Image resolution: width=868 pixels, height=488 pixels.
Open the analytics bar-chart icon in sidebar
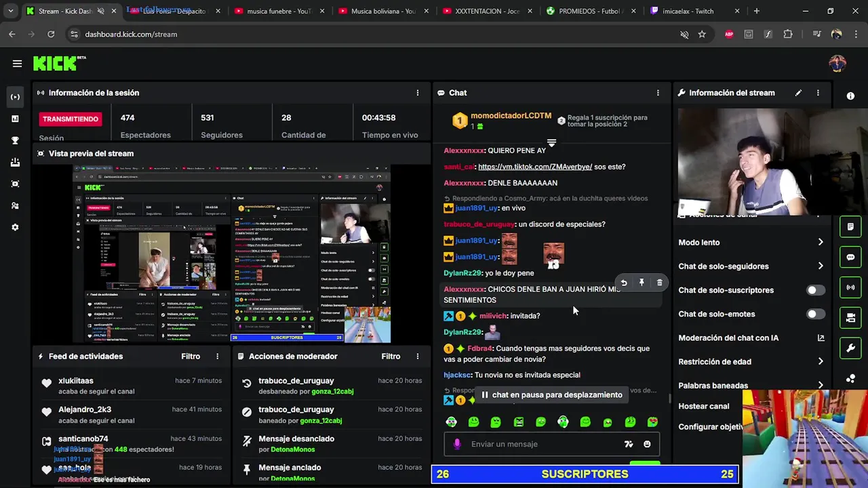click(15, 119)
